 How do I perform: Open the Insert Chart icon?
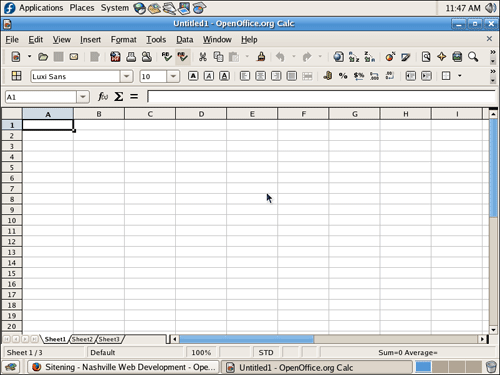tap(390, 57)
